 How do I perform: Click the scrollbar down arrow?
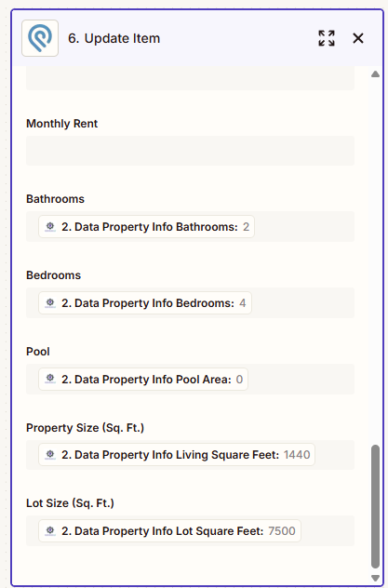pyautogui.click(x=375, y=579)
